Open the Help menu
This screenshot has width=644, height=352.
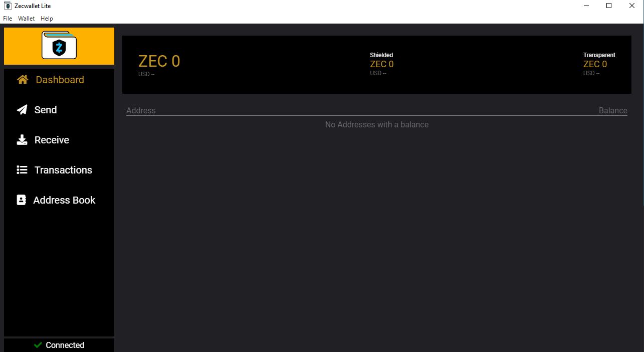point(47,19)
